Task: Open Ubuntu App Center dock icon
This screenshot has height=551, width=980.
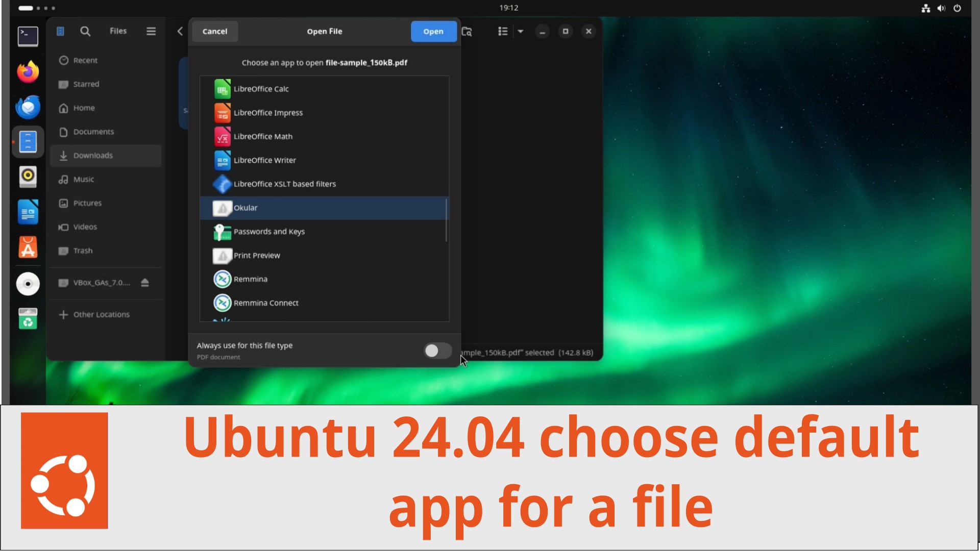Action: point(28,247)
